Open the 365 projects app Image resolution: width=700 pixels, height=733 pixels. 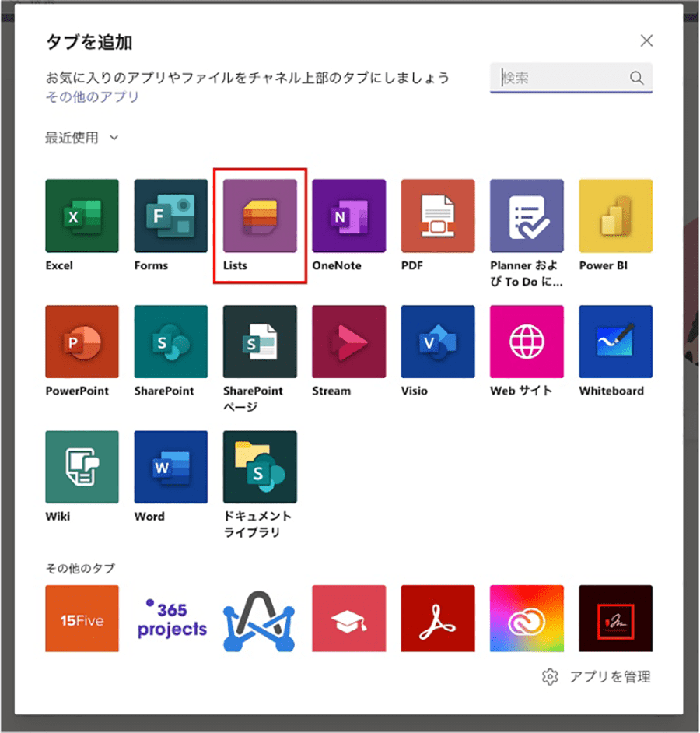point(170,619)
